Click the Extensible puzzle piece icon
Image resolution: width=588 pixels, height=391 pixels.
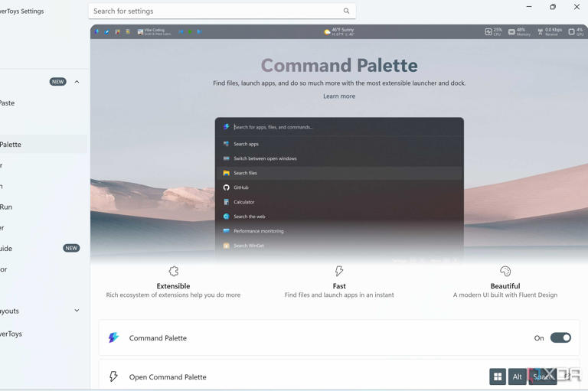(173, 271)
